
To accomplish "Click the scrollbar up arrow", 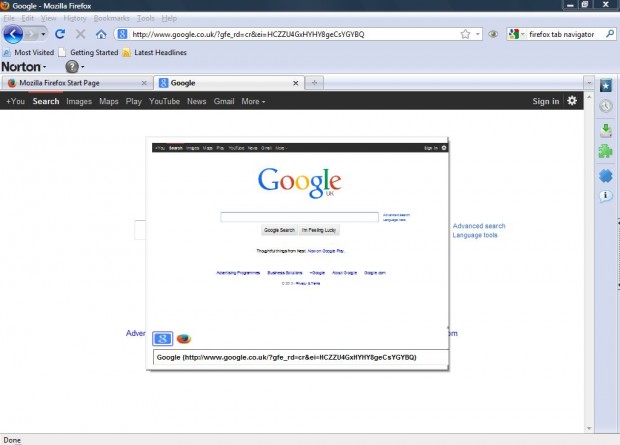I will click(x=589, y=97).
